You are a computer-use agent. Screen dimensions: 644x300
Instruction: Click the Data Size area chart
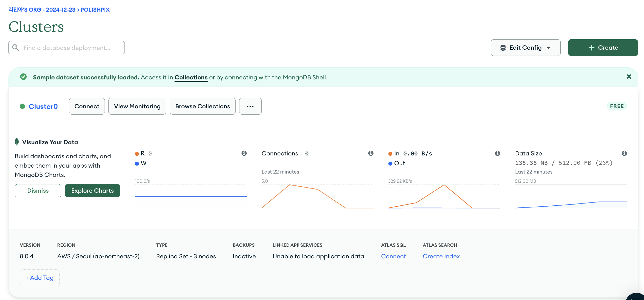[x=571, y=196]
